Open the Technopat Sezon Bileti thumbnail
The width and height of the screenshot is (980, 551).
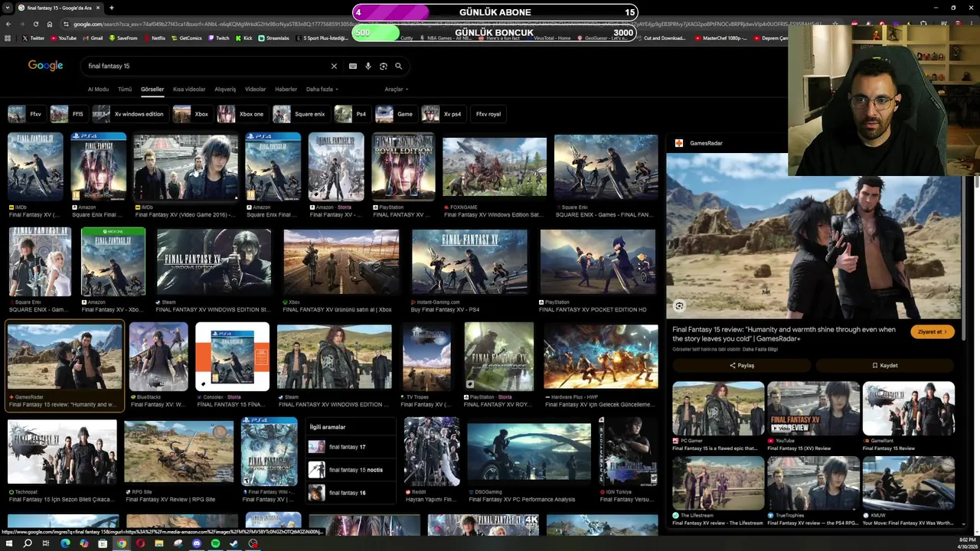pos(62,452)
